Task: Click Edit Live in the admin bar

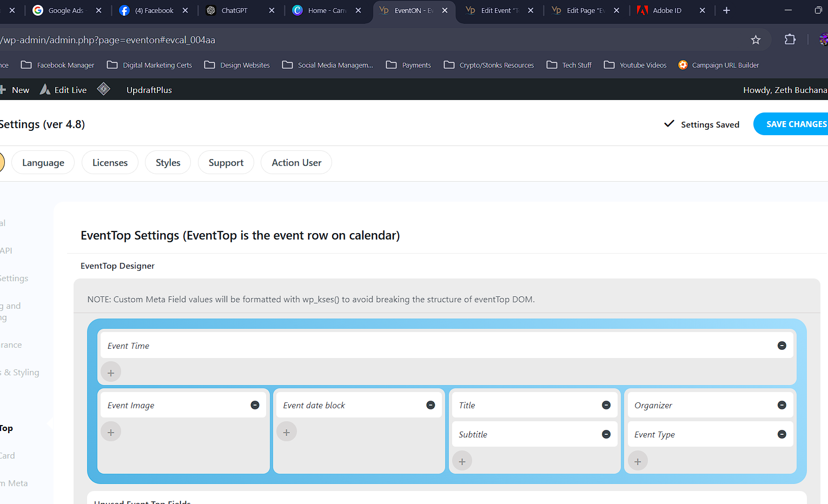Action: point(63,90)
